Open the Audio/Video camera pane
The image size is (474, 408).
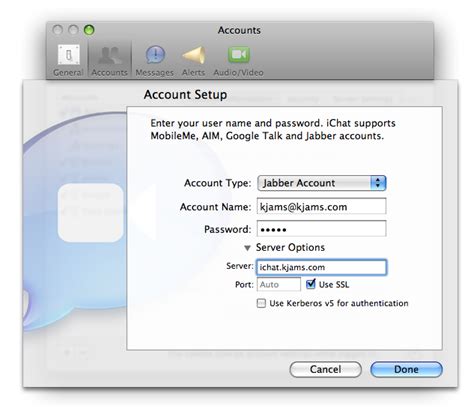pos(239,61)
